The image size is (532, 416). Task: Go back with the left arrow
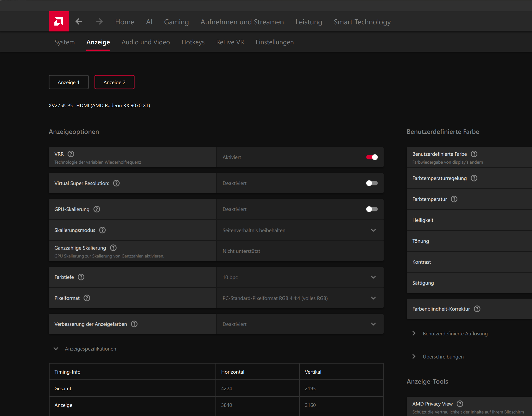click(x=79, y=21)
